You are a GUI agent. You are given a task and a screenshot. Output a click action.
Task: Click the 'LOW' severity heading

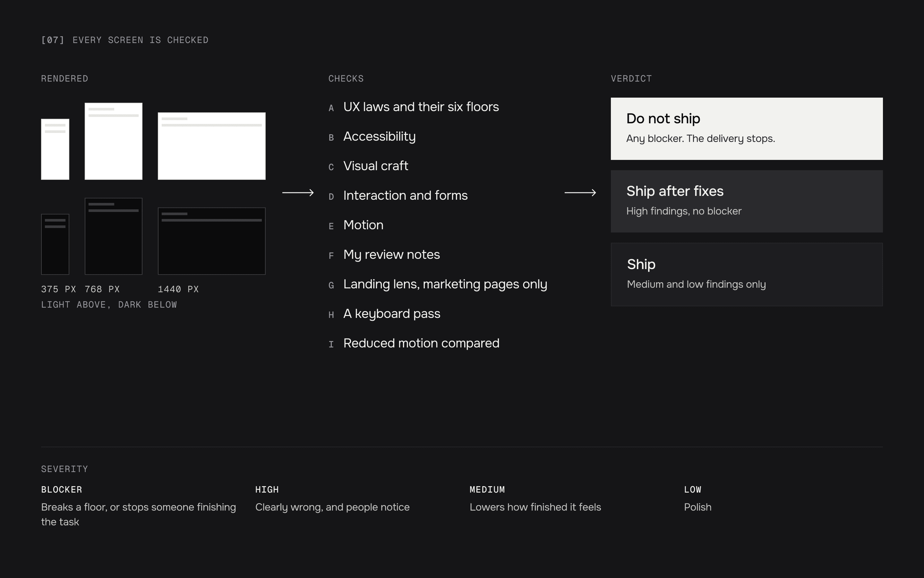pyautogui.click(x=693, y=490)
